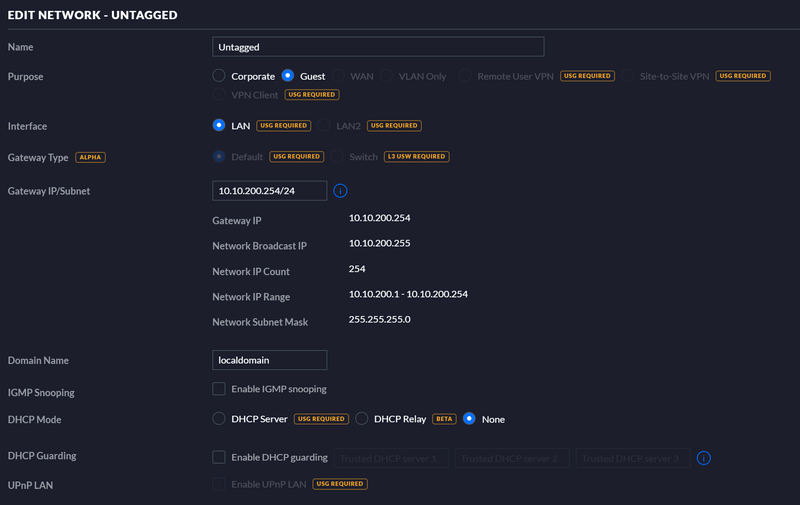Click the Trusted DHCP server 1 field

coord(392,458)
